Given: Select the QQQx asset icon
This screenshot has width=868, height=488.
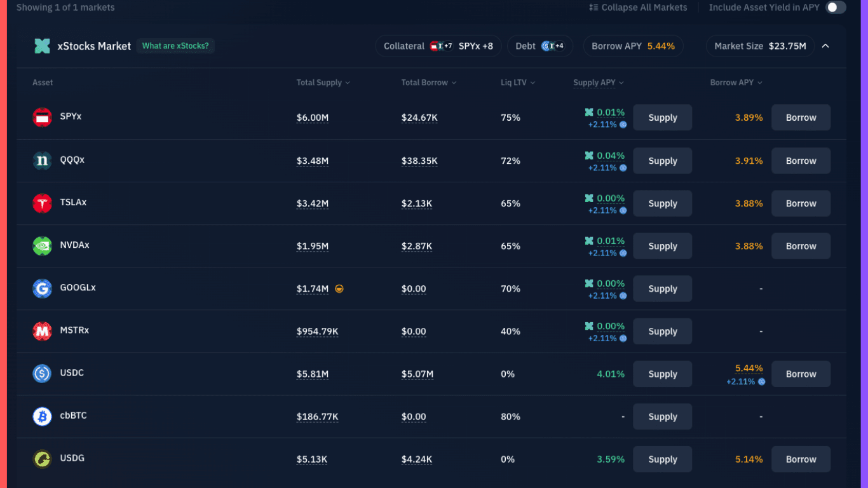Looking at the screenshot, I should pos(42,160).
